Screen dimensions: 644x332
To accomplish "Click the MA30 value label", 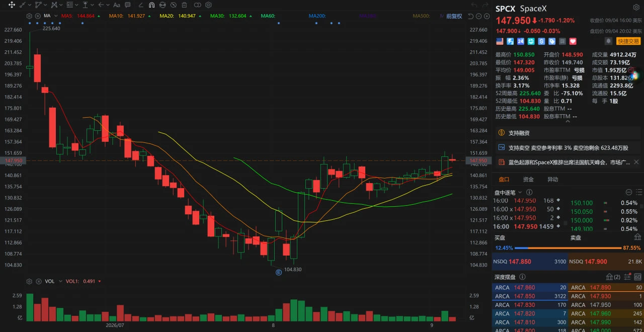I will [x=228, y=16].
